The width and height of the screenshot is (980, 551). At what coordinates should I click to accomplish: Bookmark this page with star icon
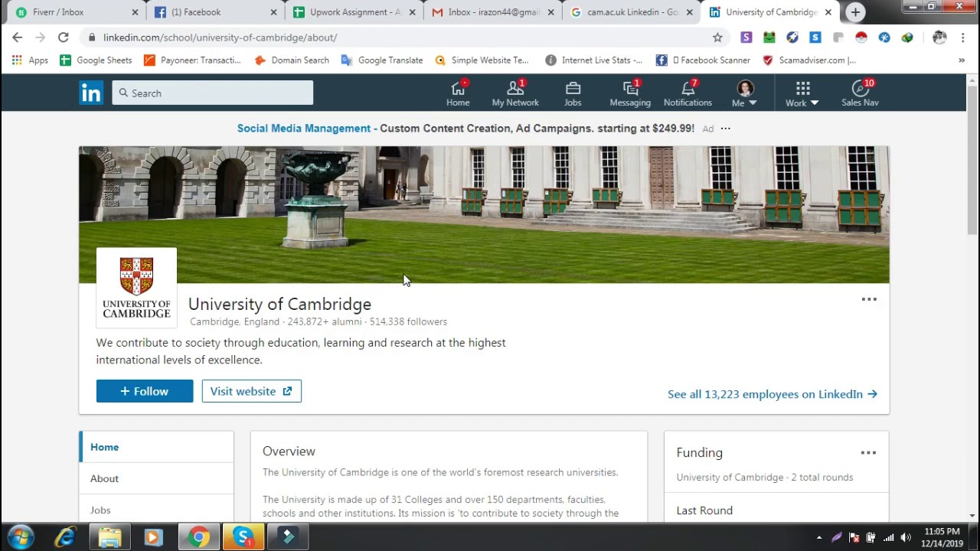pyautogui.click(x=717, y=37)
